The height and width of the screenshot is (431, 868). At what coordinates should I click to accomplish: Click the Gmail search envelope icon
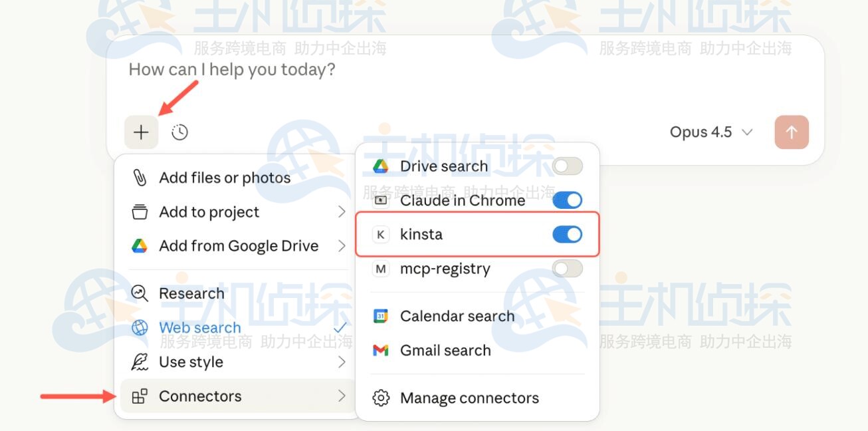pyautogui.click(x=381, y=351)
